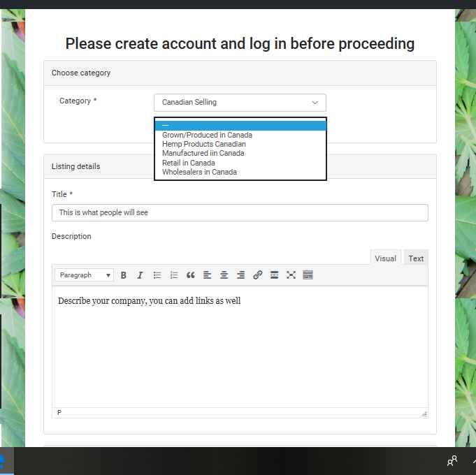
Task: Open fullscreen editor mode
Action: tap(291, 275)
